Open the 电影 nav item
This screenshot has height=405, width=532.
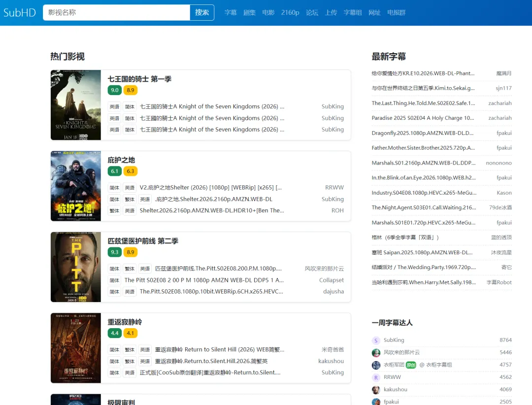268,12
